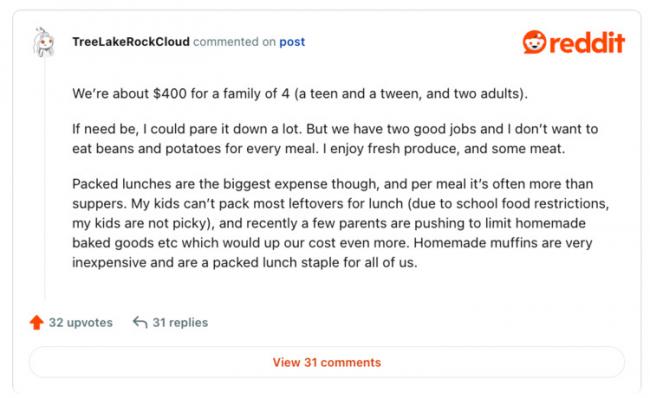The height and width of the screenshot is (398, 650).
Task: Click the "32 upvotes" count
Action: [81, 323]
